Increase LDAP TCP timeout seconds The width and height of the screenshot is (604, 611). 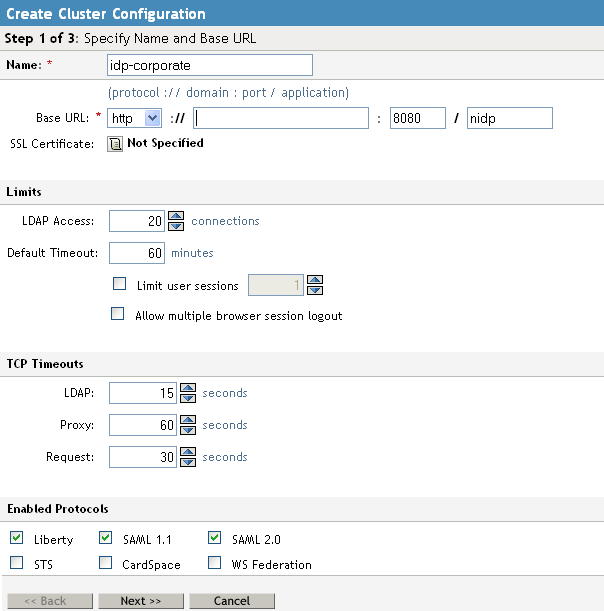click(186, 388)
